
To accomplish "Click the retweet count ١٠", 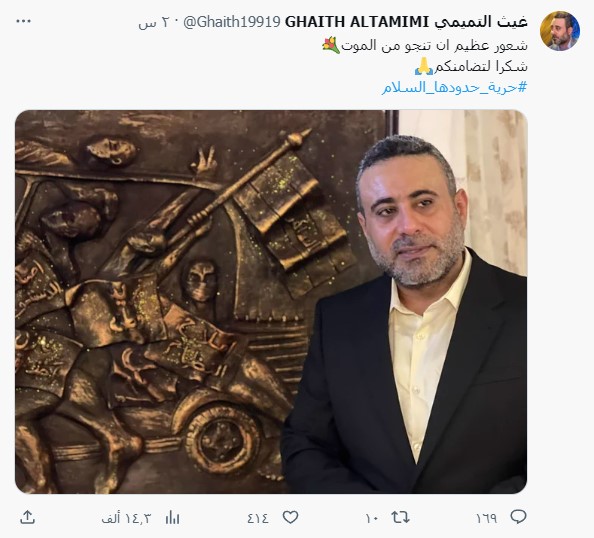I will pyautogui.click(x=372, y=518).
